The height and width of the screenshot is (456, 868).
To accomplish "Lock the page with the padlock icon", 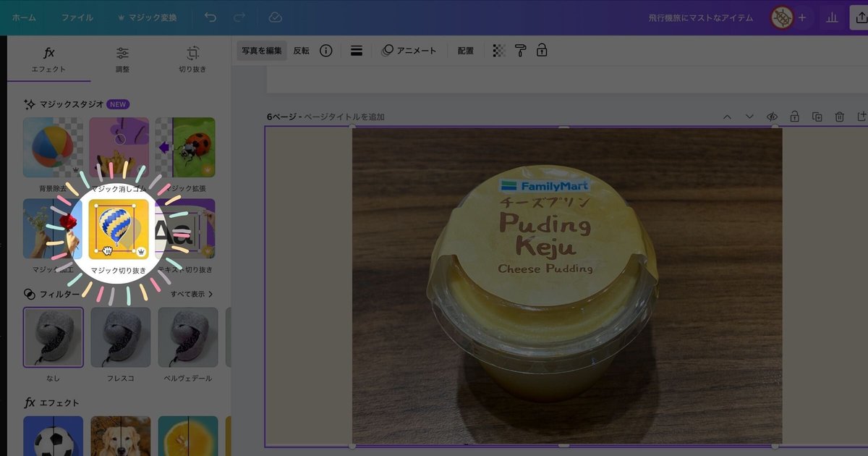I will (x=794, y=117).
